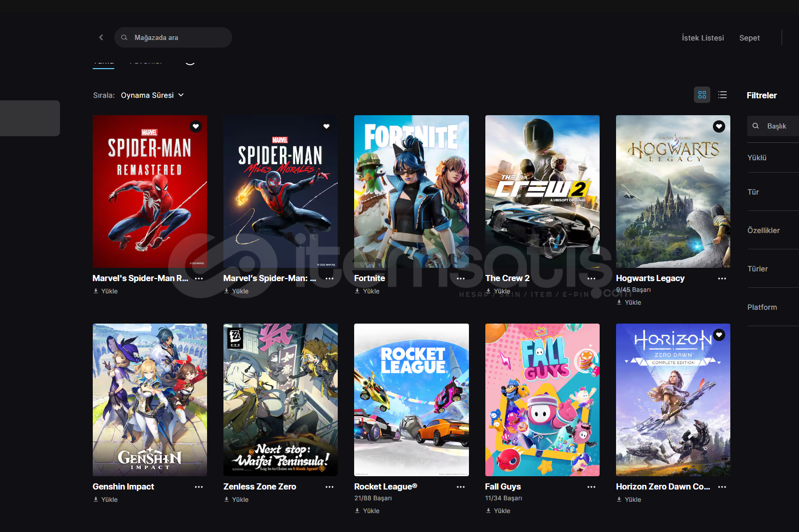The height and width of the screenshot is (532, 799).
Task: Click Yükle under Zenless Zone Zero
Action: (x=236, y=500)
